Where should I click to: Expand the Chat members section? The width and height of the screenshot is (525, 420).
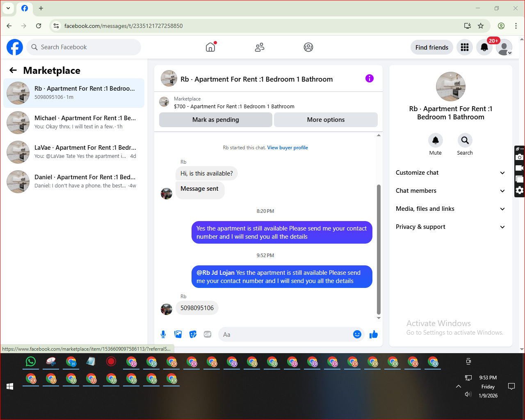(x=451, y=191)
